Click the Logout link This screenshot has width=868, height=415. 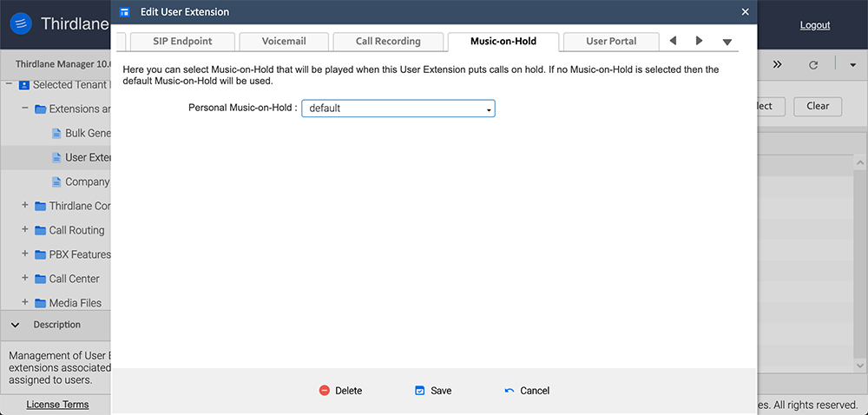click(x=815, y=25)
